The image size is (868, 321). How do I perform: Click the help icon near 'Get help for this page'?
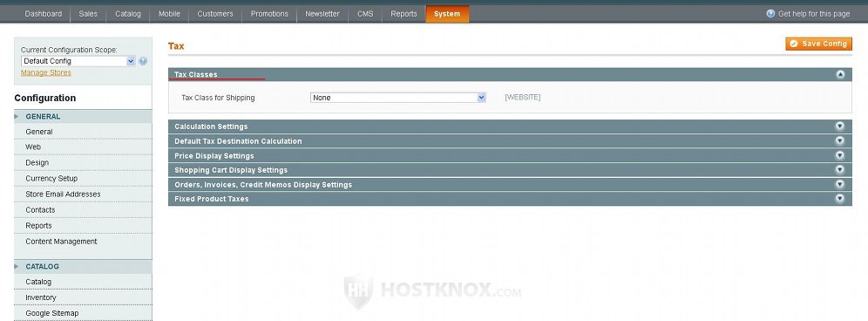(770, 13)
